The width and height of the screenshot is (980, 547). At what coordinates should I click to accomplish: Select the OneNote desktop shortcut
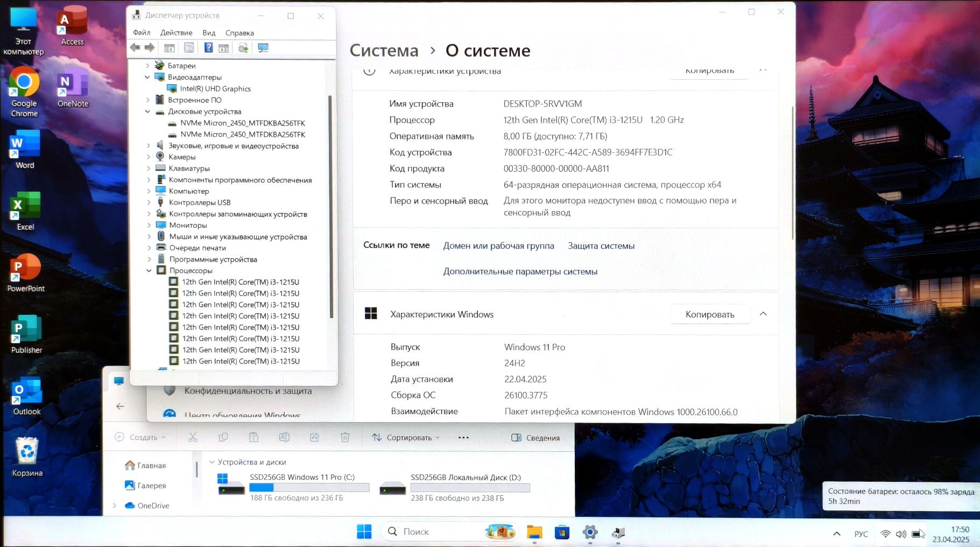coord(73,88)
